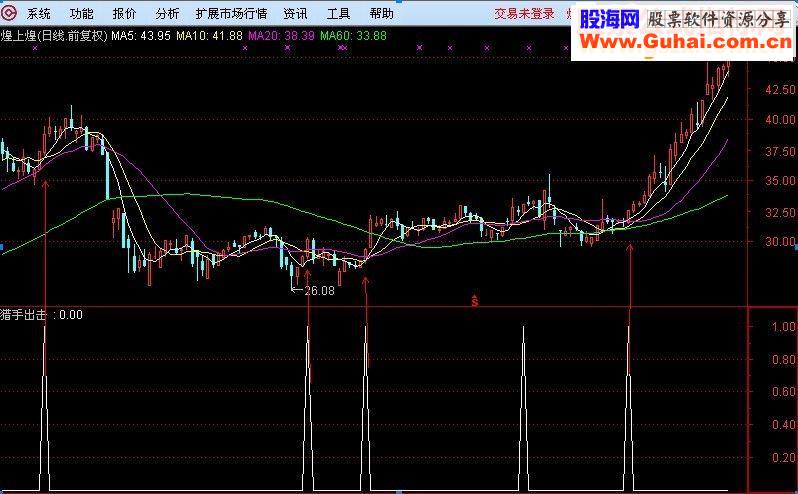798x494 pixels.
Task: Open the 分析 menu
Action: (x=167, y=14)
